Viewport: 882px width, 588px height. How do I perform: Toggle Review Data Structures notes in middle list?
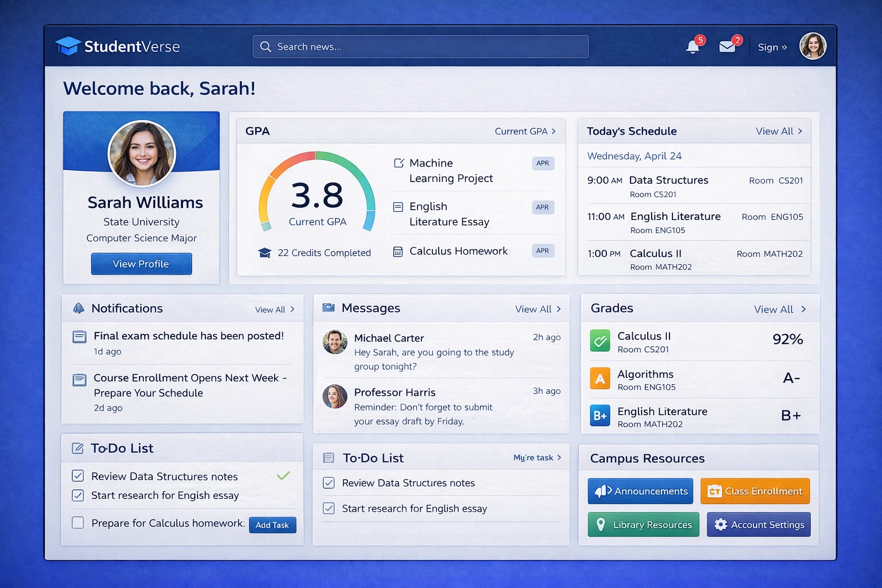329,483
